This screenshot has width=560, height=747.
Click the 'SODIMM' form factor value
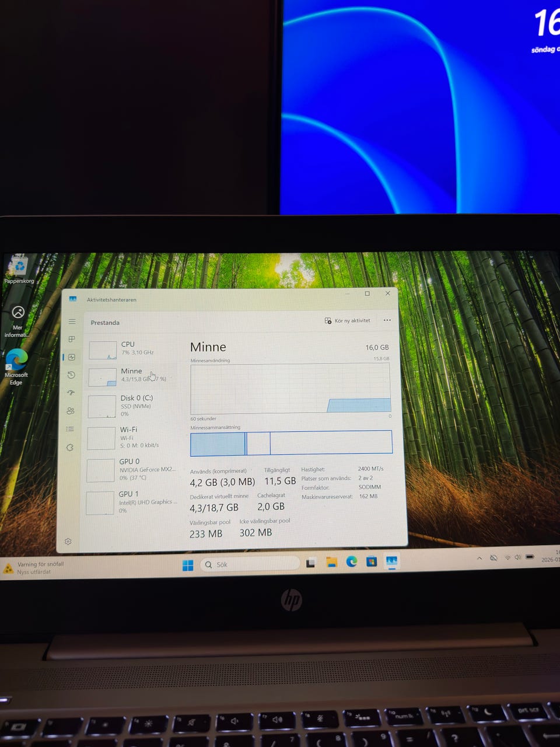pos(370,487)
